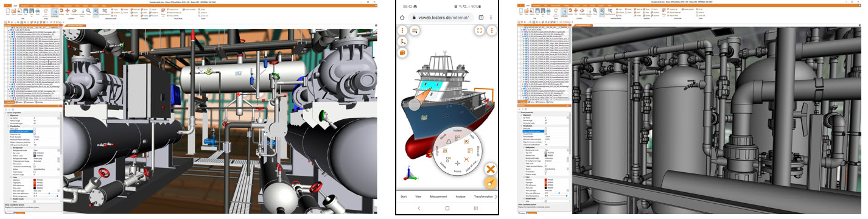Activate Select mode icon in colored-model window
Viewport: 868px width, 219px height.
[96, 12]
